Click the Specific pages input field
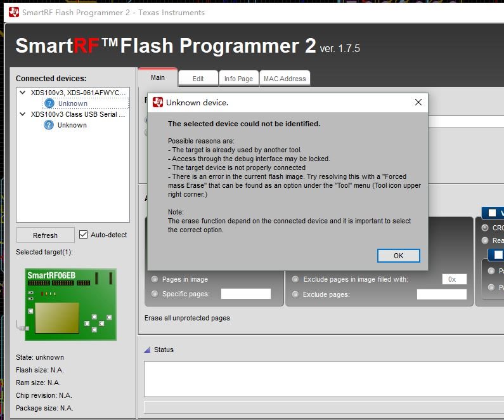This screenshot has height=420, width=504. pos(246,294)
